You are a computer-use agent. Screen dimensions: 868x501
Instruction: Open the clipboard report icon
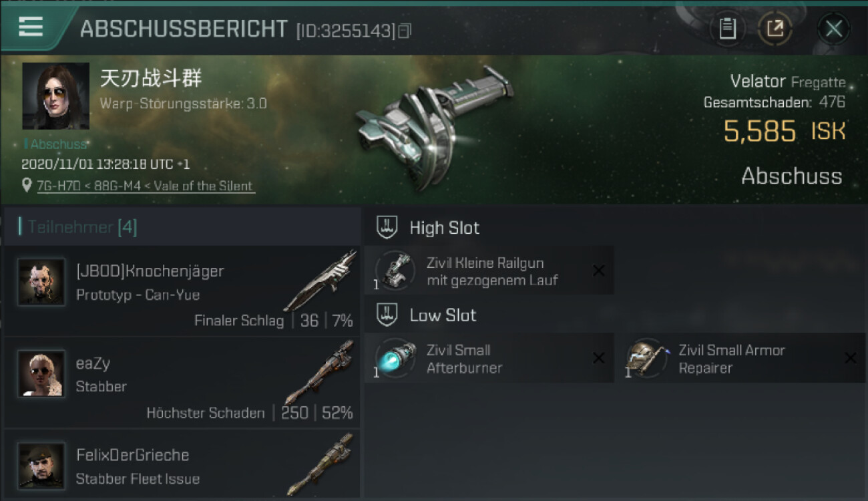(727, 29)
